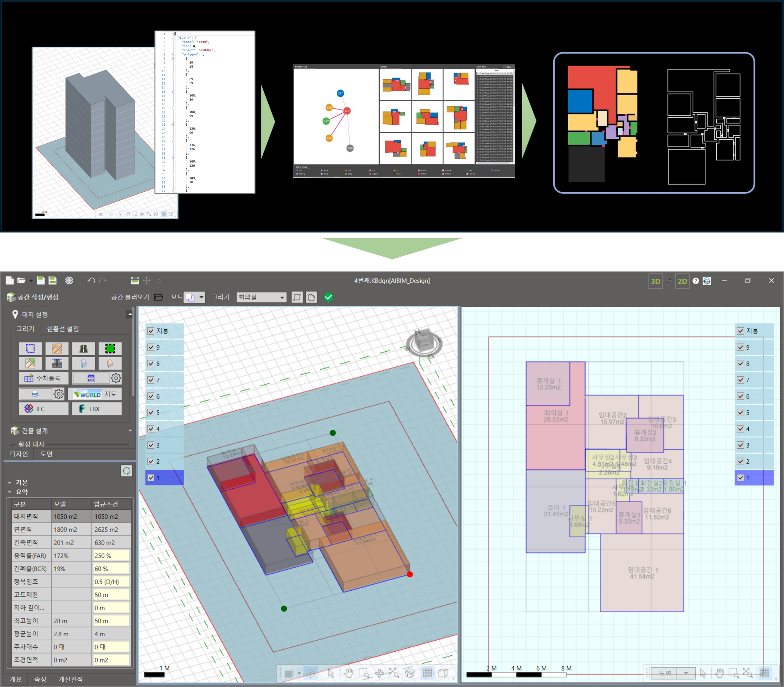The width and height of the screenshot is (784, 687).
Task: Click the 용적률 250 % input field
Action: (x=111, y=555)
